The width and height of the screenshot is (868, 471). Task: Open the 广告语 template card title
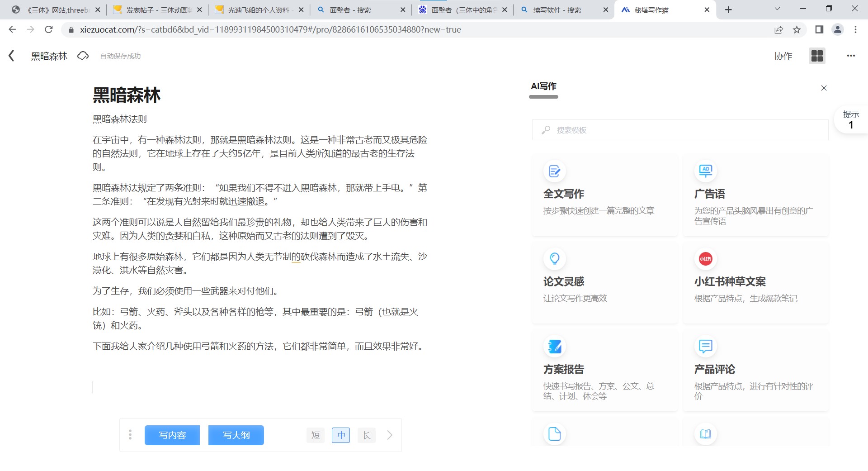tap(709, 194)
